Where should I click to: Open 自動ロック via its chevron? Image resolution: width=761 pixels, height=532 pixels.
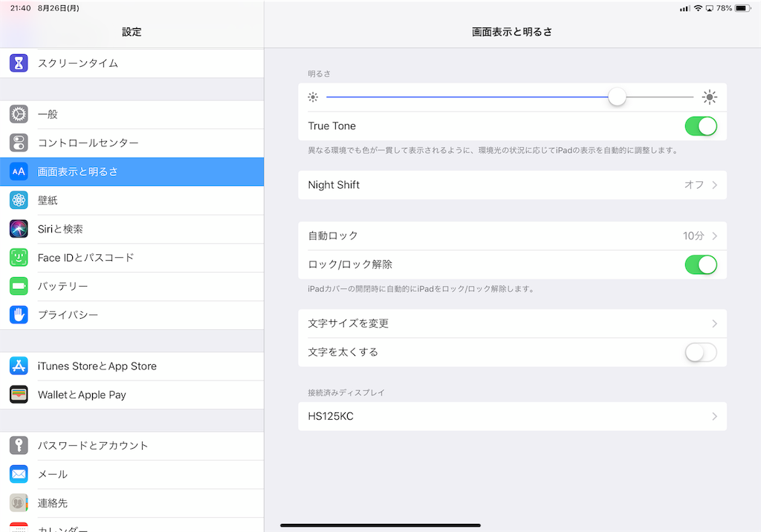(714, 236)
